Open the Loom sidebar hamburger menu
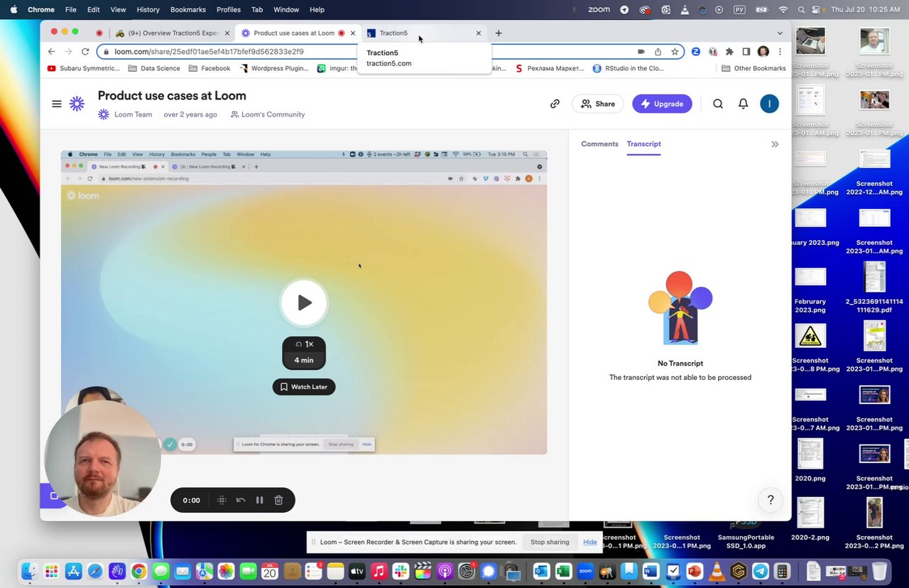Screen dimensions: 909x588 click(x=57, y=104)
